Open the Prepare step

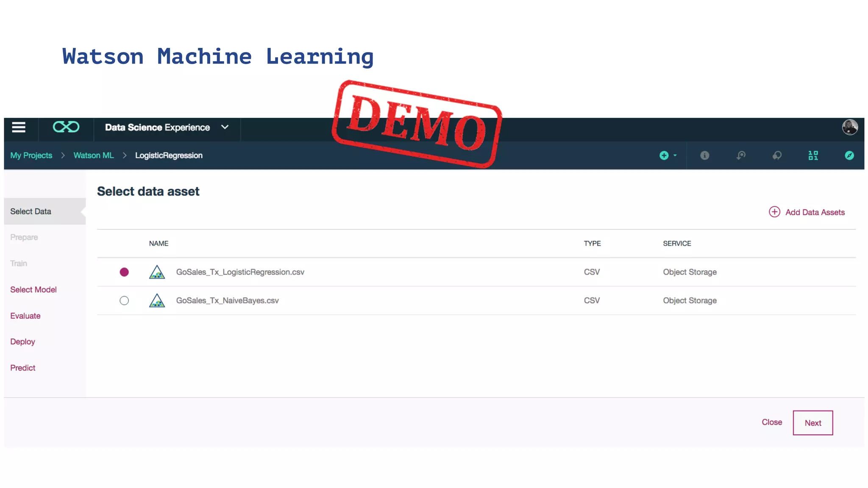(x=24, y=237)
